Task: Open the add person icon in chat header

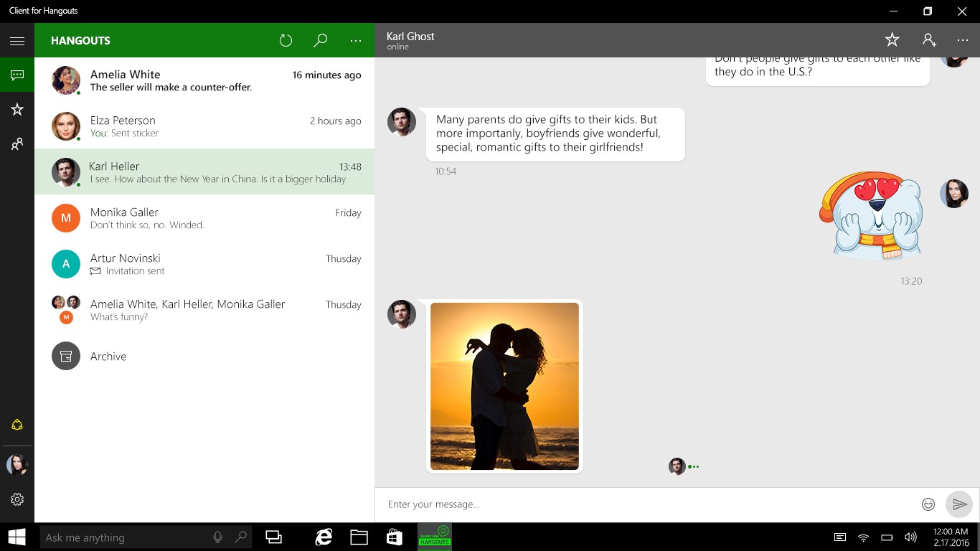Action: click(x=929, y=39)
